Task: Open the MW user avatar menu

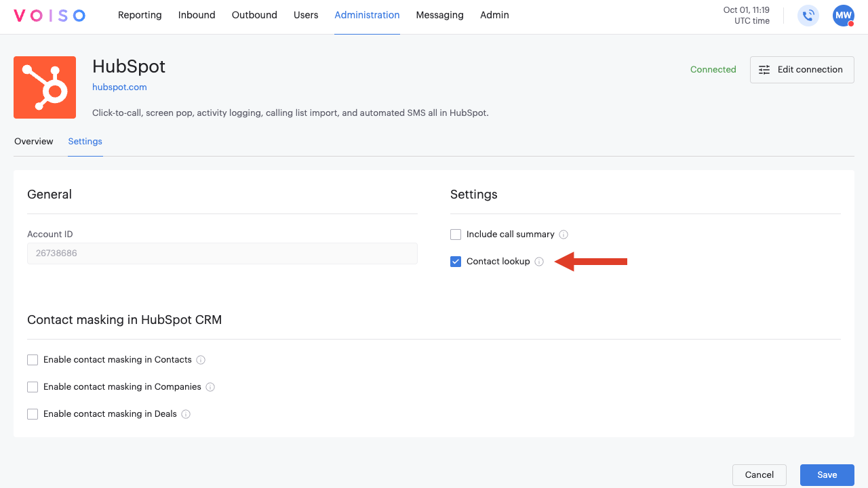Action: pyautogui.click(x=843, y=16)
